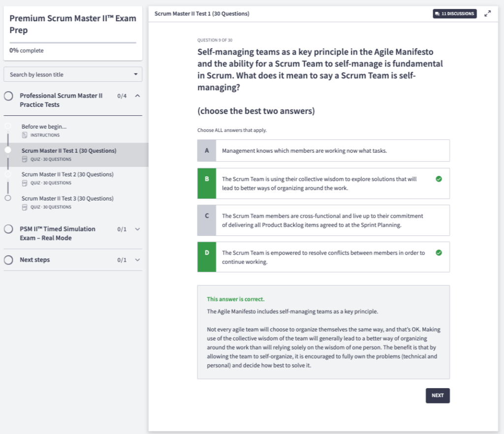Click the quiz icon under Scrum Master II Test 2
The width and height of the screenshot is (504, 434).
coord(25,183)
